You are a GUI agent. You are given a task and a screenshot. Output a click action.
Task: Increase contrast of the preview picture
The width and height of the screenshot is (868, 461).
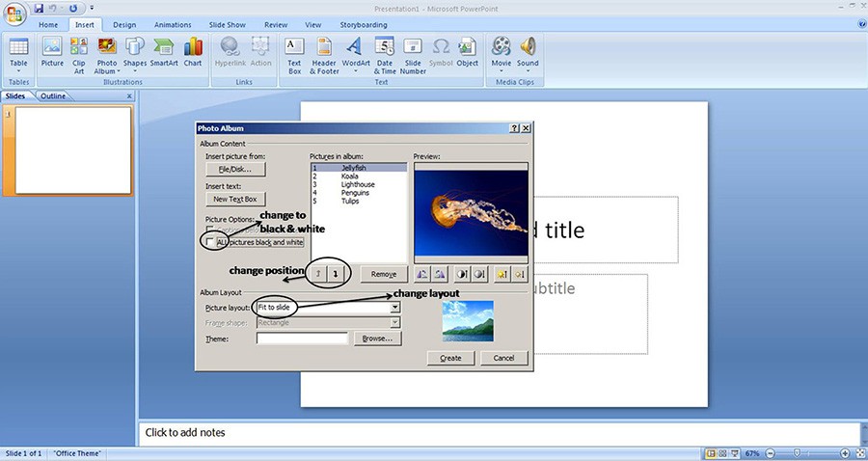[x=460, y=274]
